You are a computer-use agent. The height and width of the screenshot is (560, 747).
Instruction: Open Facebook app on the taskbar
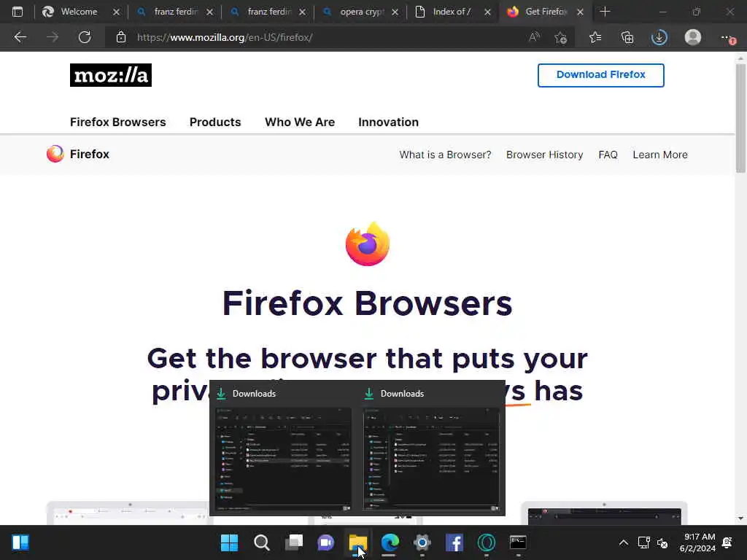pyautogui.click(x=454, y=542)
